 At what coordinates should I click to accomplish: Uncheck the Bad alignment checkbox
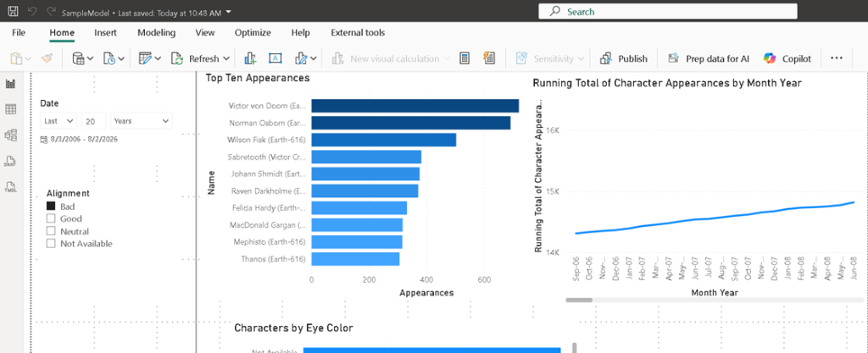click(51, 206)
